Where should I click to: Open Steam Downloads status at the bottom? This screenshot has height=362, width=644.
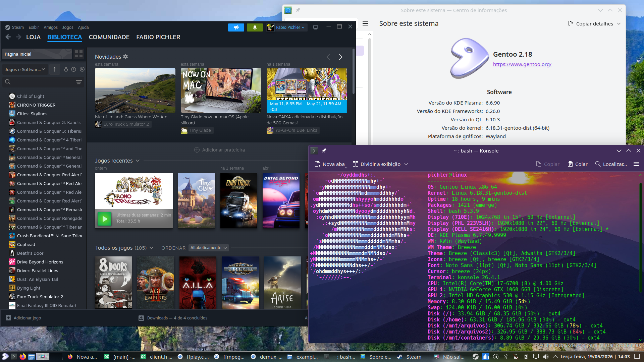173,318
